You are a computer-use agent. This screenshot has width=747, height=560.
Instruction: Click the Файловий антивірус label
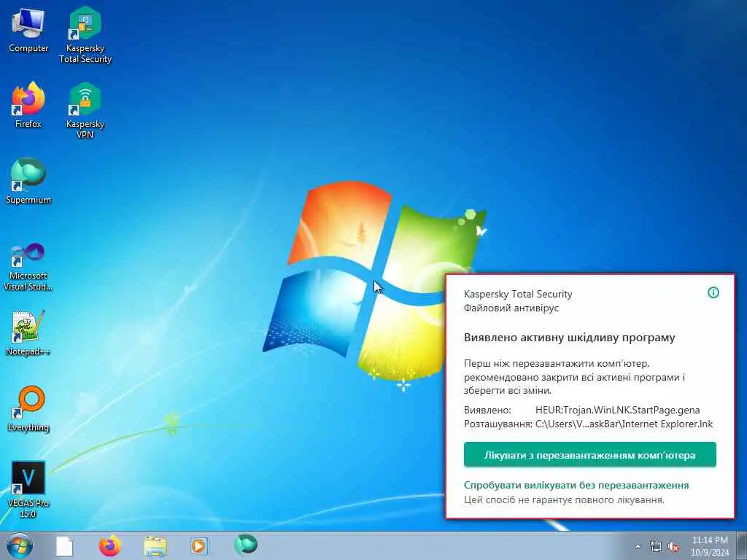pyautogui.click(x=511, y=308)
